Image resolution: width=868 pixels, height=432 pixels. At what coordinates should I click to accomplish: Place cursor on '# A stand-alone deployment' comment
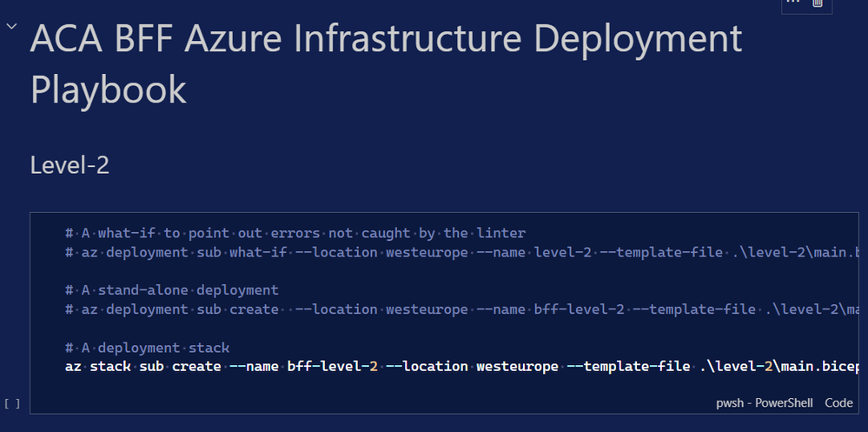point(172,290)
